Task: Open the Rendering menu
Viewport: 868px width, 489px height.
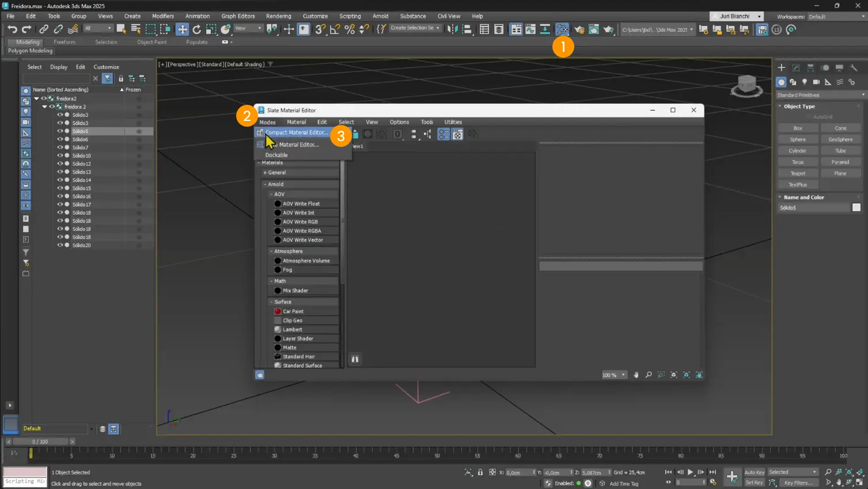Action: 279,16
